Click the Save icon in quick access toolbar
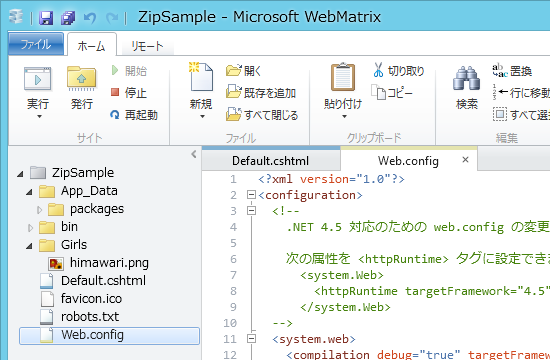 coord(46,18)
